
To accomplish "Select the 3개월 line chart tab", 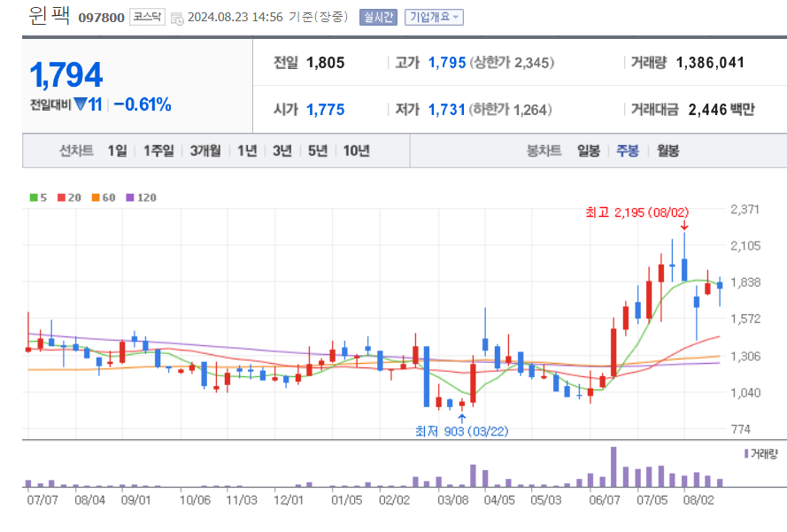I will tap(205, 150).
